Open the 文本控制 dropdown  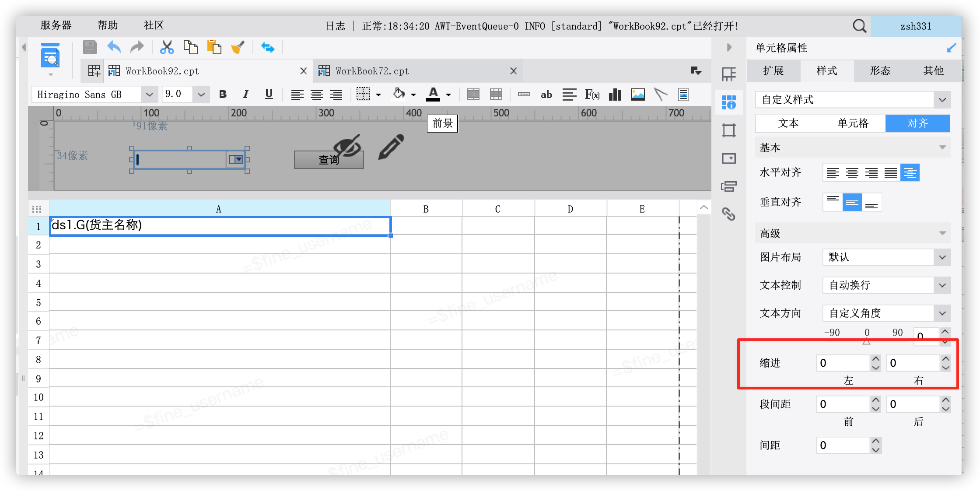942,285
